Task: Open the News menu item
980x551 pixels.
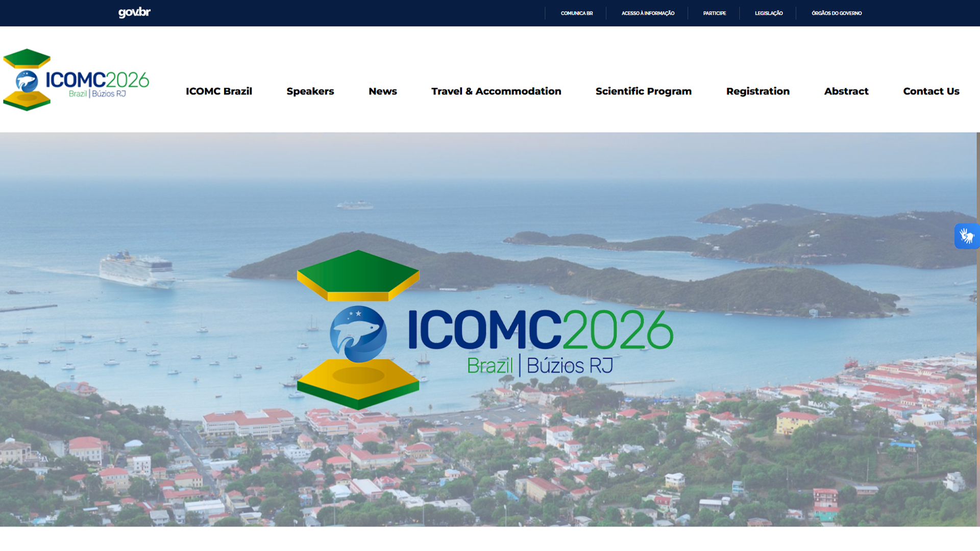Action: click(383, 91)
